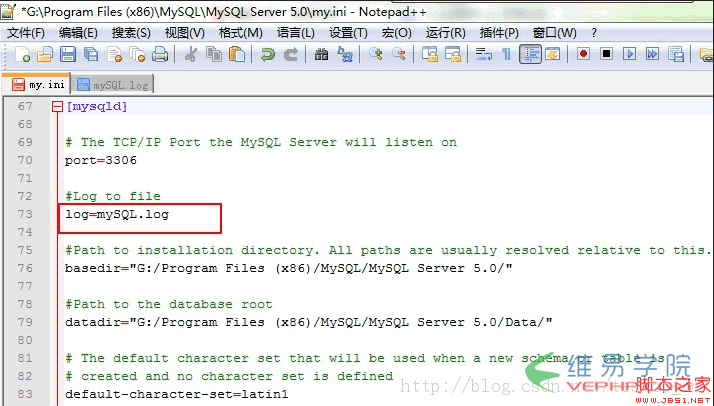Click the datadir= path line
Viewport: 714px width, 406px height.
click(x=309, y=322)
